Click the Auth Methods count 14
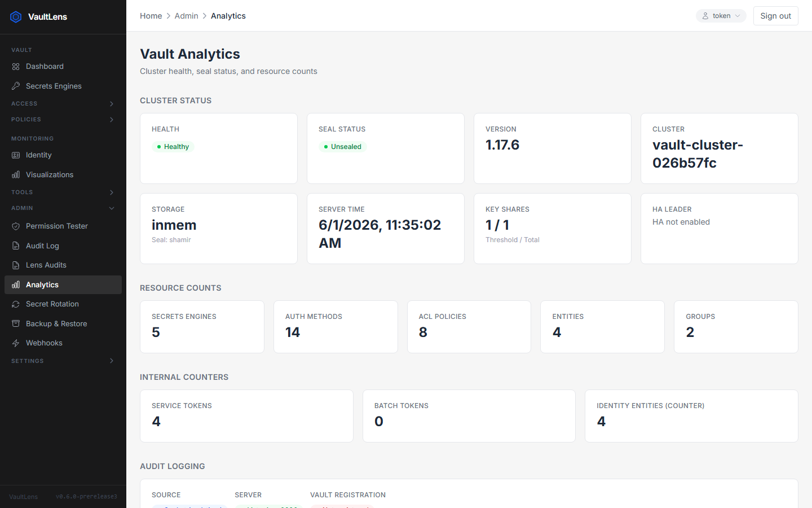The image size is (812, 508). [x=293, y=332]
